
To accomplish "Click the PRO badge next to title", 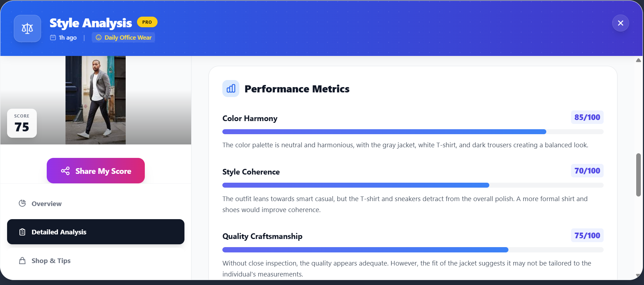I will click(x=147, y=22).
